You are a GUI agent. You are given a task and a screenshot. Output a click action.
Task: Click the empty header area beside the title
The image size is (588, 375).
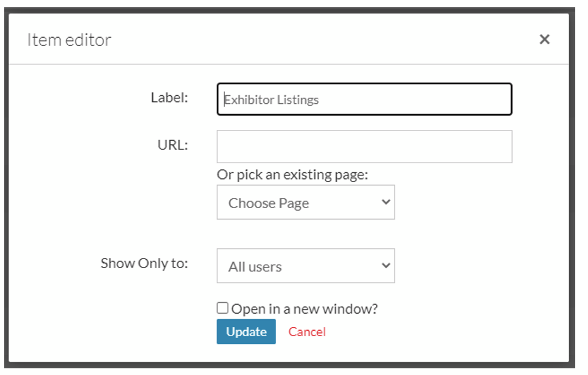coord(322,39)
